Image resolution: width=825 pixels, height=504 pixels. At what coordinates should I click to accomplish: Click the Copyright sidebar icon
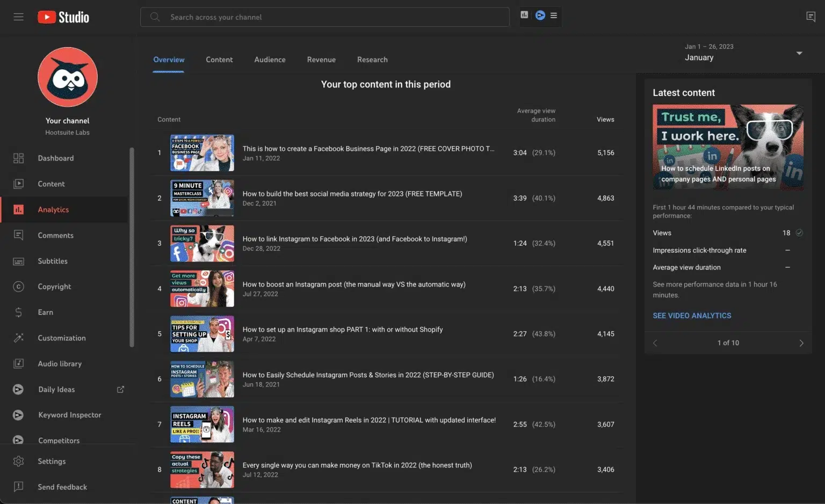click(x=18, y=287)
